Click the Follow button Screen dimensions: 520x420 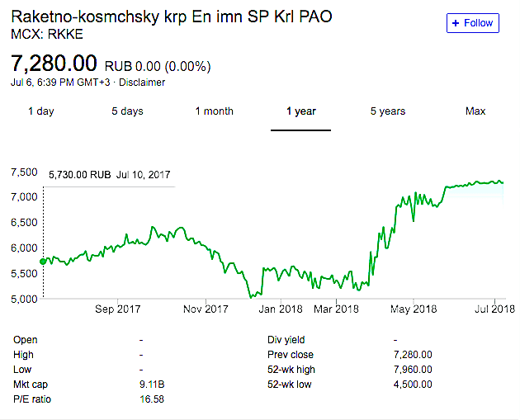coord(473,23)
